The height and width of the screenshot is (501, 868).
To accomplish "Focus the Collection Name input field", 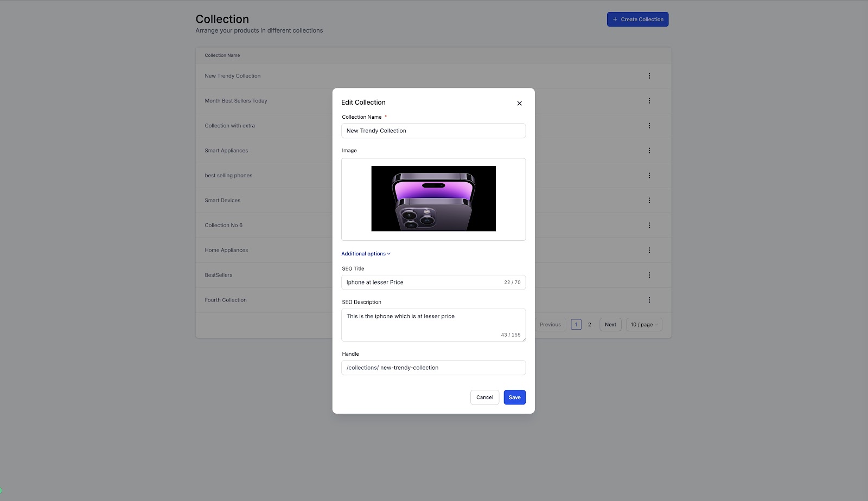I will (433, 131).
